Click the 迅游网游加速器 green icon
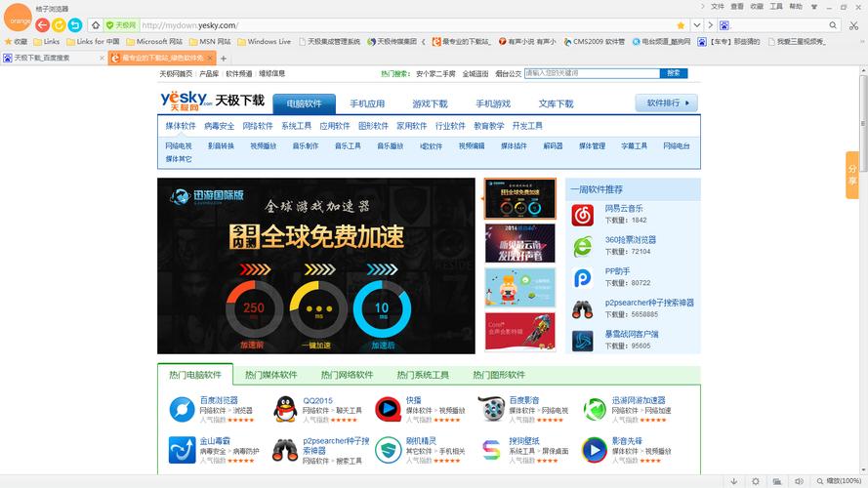This screenshot has width=868, height=488. [x=595, y=410]
